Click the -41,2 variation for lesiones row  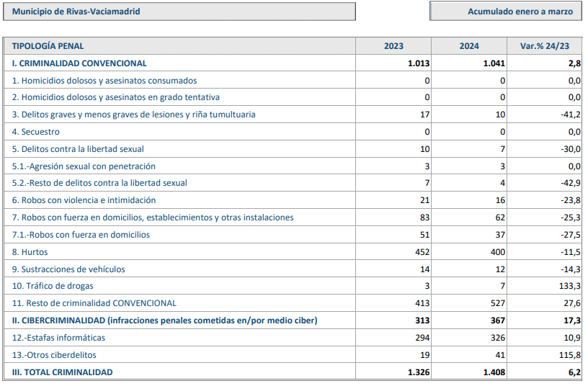[x=571, y=115]
